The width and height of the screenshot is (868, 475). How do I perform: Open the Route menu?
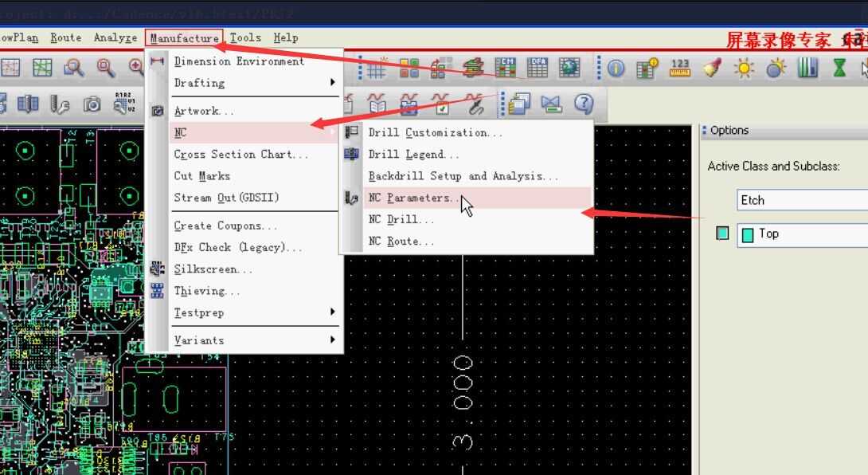click(x=66, y=37)
